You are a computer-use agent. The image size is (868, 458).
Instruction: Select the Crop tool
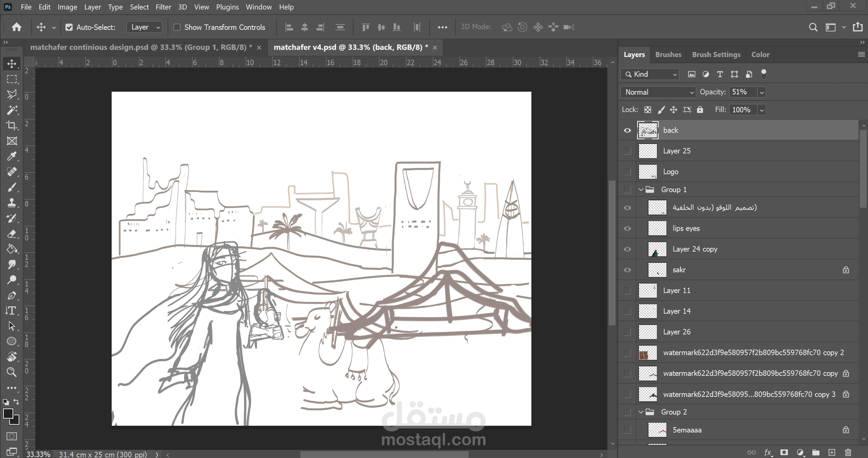tap(12, 125)
